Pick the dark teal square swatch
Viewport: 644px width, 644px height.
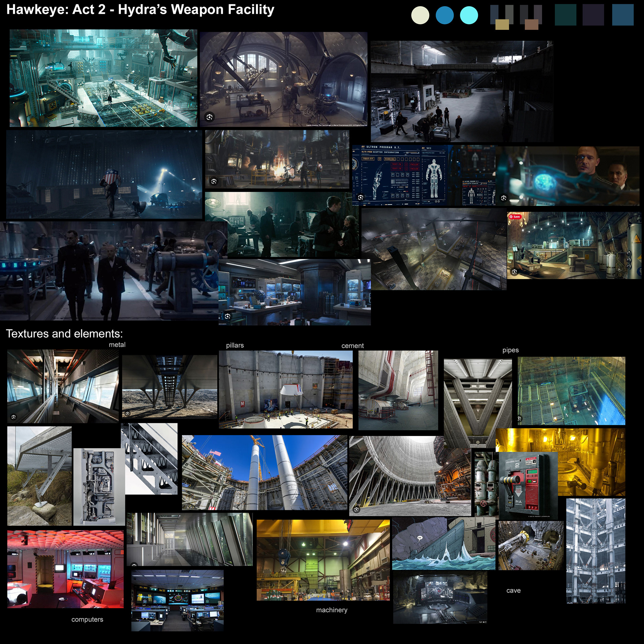point(566,15)
